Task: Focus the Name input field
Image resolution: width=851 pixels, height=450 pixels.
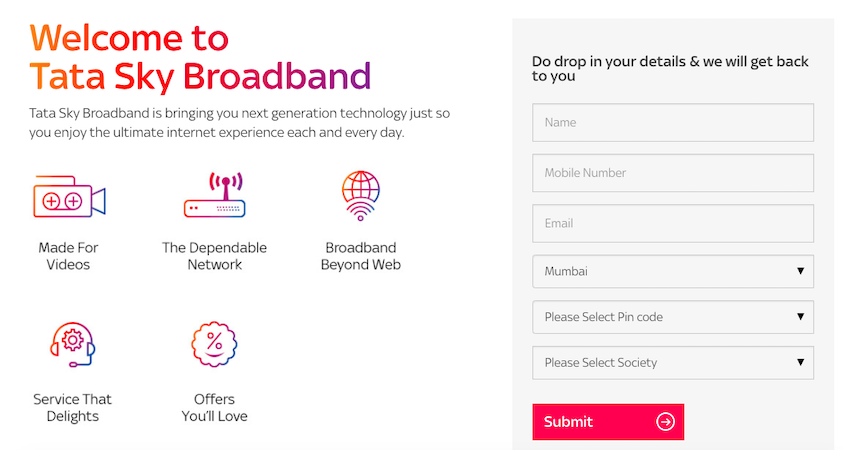Action: click(x=673, y=123)
